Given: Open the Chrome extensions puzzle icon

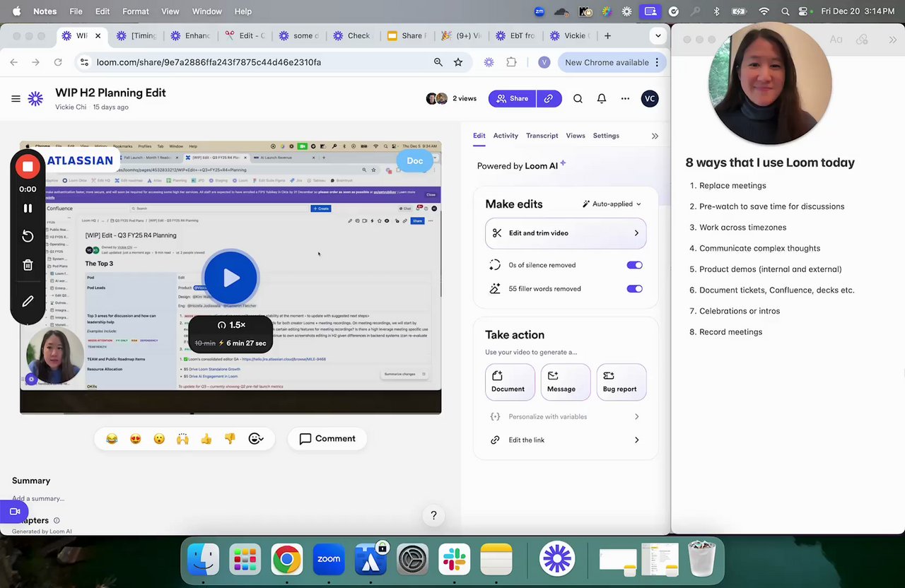Looking at the screenshot, I should click(x=511, y=62).
